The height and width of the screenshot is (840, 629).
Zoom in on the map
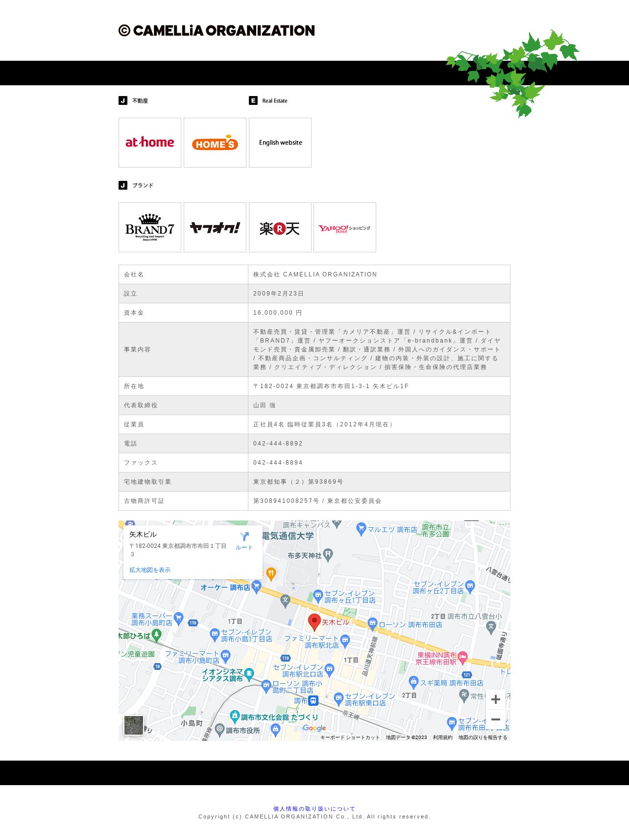496,699
